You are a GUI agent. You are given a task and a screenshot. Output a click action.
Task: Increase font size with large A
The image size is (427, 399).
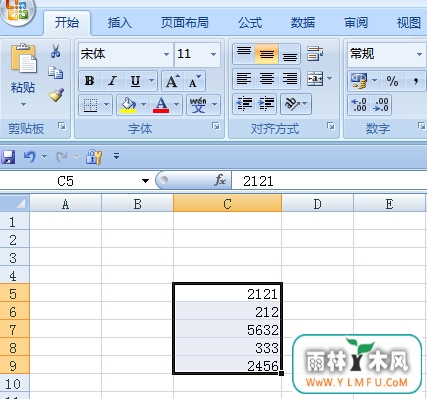(x=173, y=81)
